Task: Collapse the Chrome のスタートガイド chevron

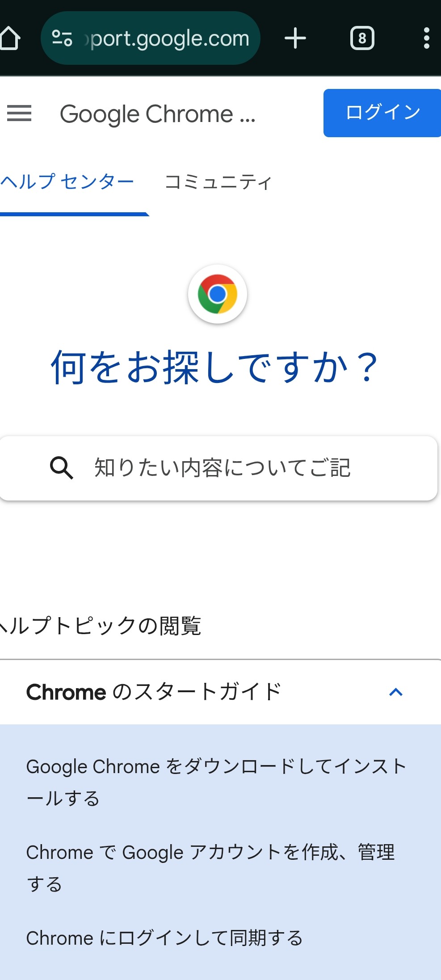Action: (396, 692)
